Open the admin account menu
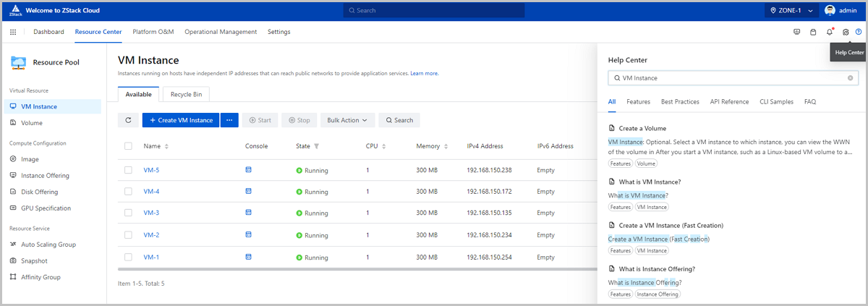This screenshot has height=306, width=868. [843, 11]
